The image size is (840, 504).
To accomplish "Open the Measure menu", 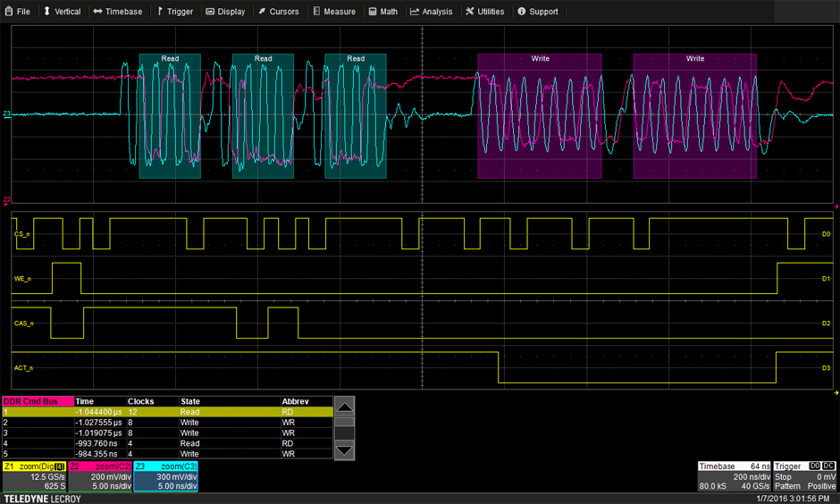I will coord(334,12).
